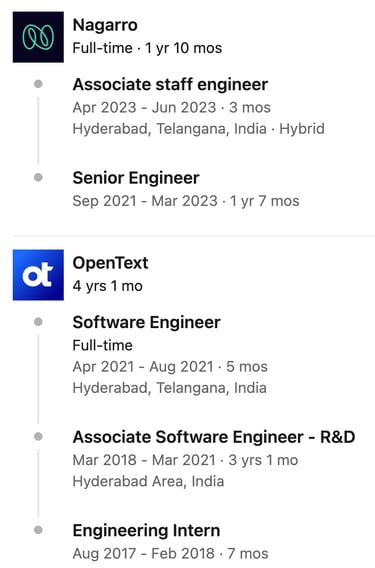Image resolution: width=375 pixels, height=568 pixels.
Task: Click Mar 2018 - Mar 2021 date range
Action: [x=144, y=460]
